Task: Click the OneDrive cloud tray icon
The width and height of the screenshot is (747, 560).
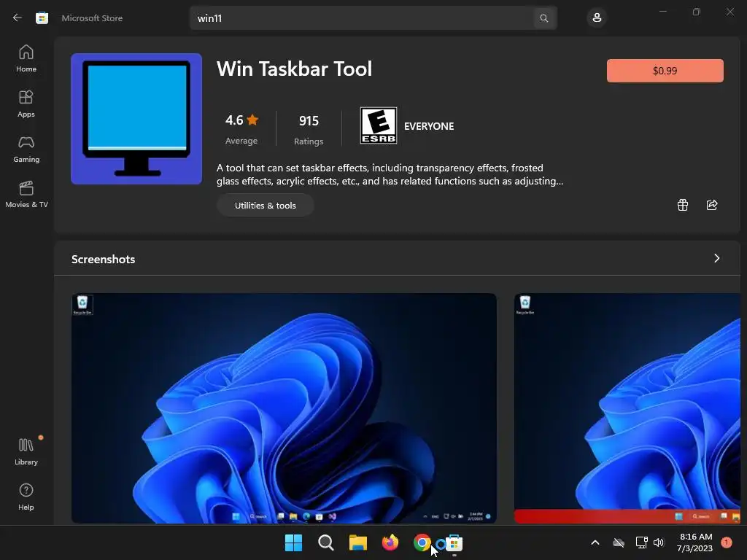Action: 619,542
